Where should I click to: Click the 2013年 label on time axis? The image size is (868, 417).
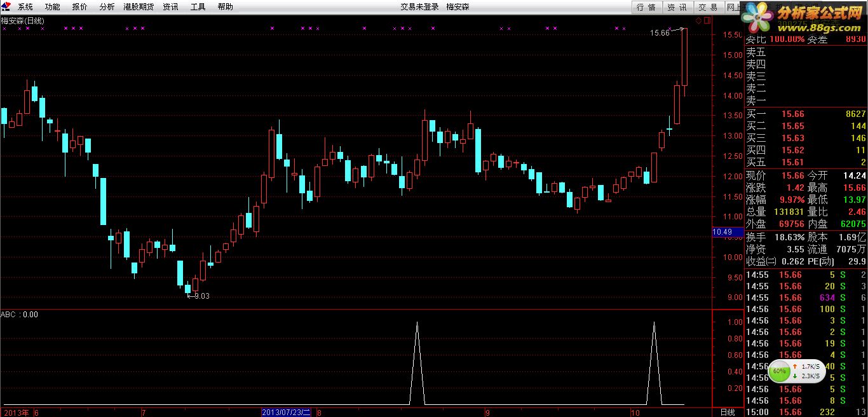coord(15,413)
